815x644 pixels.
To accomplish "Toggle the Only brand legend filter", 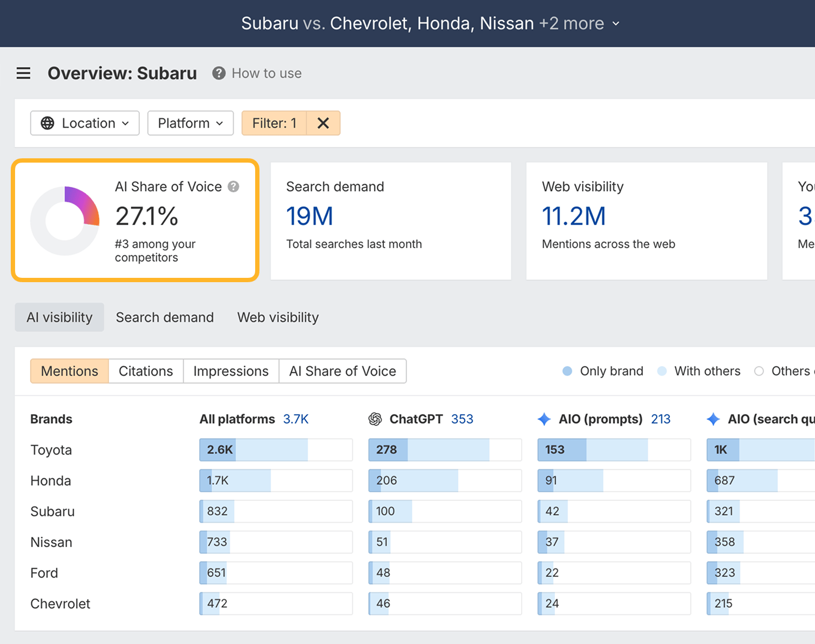I will [603, 371].
